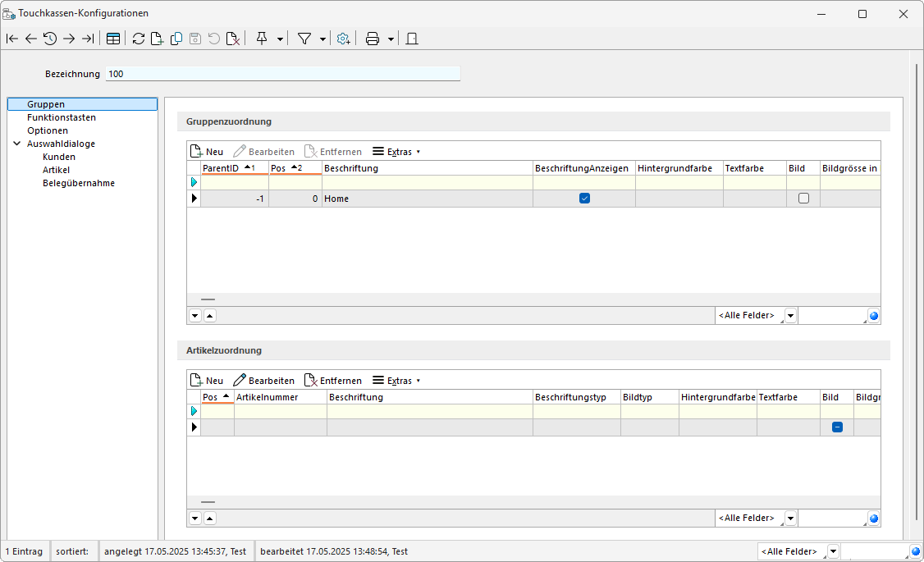Create a new record via toolbar
The image size is (924, 562).
pyautogui.click(x=157, y=39)
